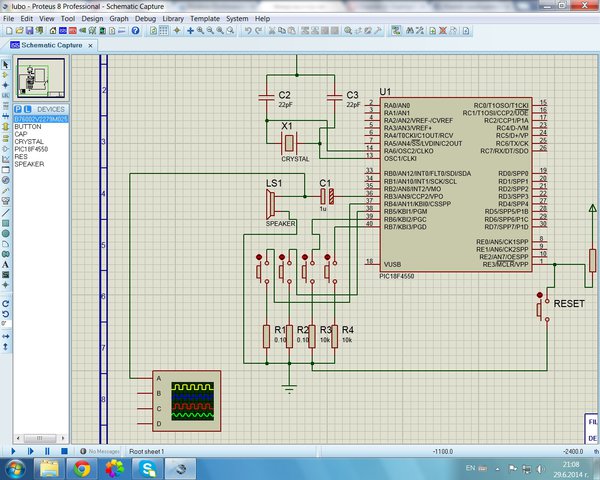Click the schematic overview thumbnail
Viewport: 600px width, 480px height.
pyautogui.click(x=41, y=78)
